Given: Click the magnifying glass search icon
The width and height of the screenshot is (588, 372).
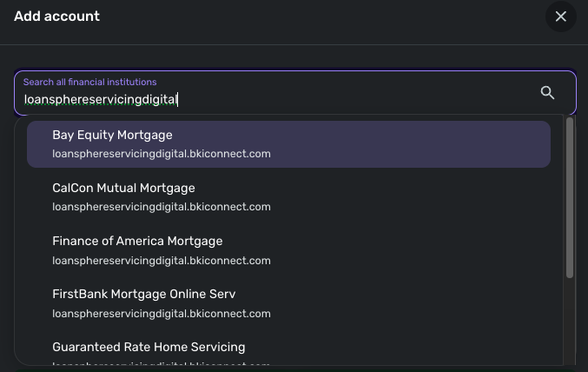Looking at the screenshot, I should [547, 93].
